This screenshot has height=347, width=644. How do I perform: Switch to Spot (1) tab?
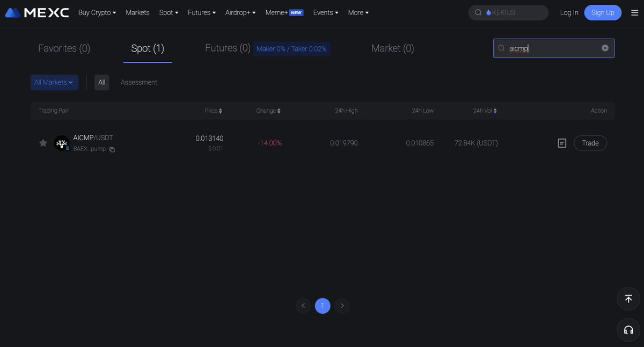148,48
